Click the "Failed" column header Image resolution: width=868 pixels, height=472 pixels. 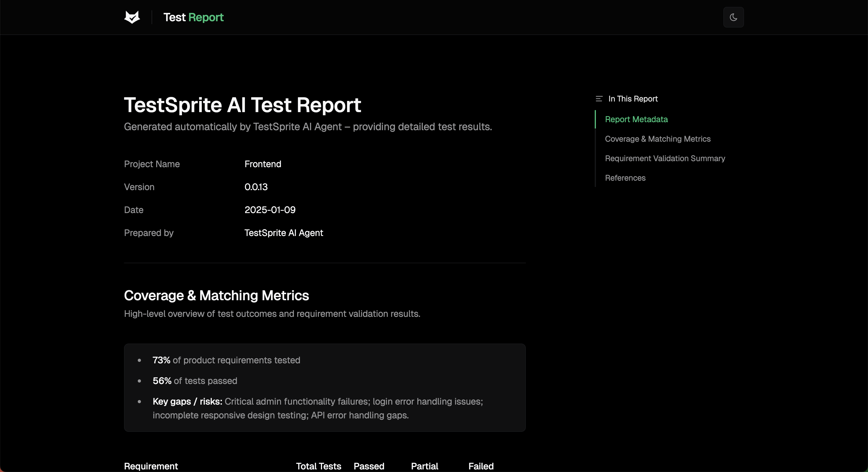coord(481,466)
